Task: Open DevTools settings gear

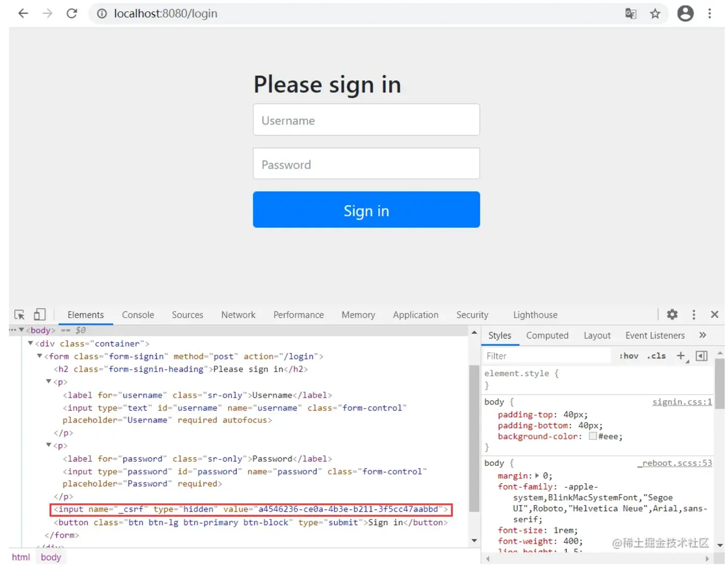Action: [x=672, y=315]
